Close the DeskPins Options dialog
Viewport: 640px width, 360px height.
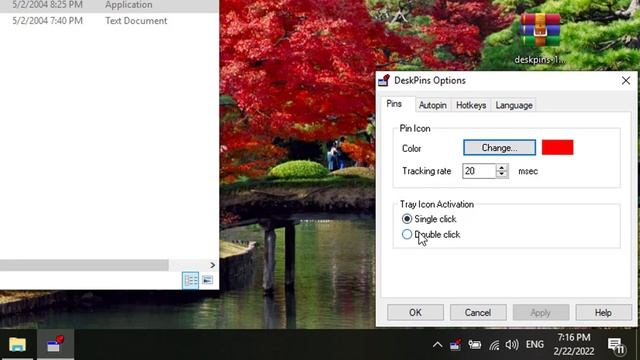pos(626,80)
